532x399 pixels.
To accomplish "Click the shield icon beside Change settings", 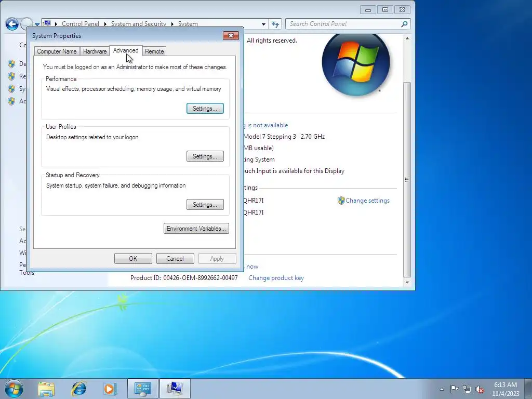I will pyautogui.click(x=341, y=201).
